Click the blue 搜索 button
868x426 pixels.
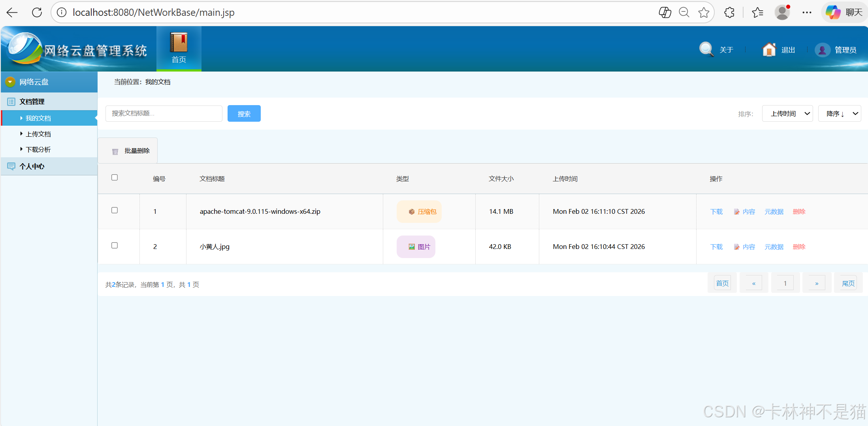point(244,114)
